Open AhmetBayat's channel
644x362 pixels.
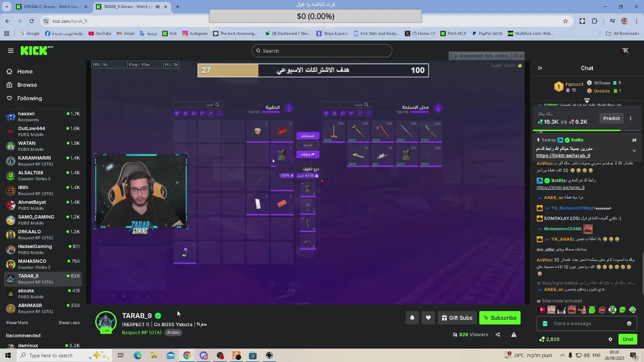click(x=43, y=205)
